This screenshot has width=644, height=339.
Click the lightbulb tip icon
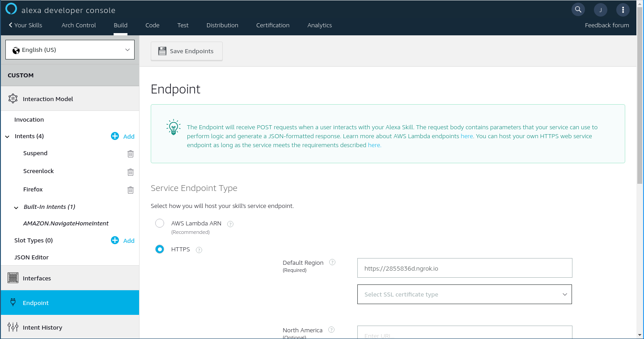pos(173,127)
